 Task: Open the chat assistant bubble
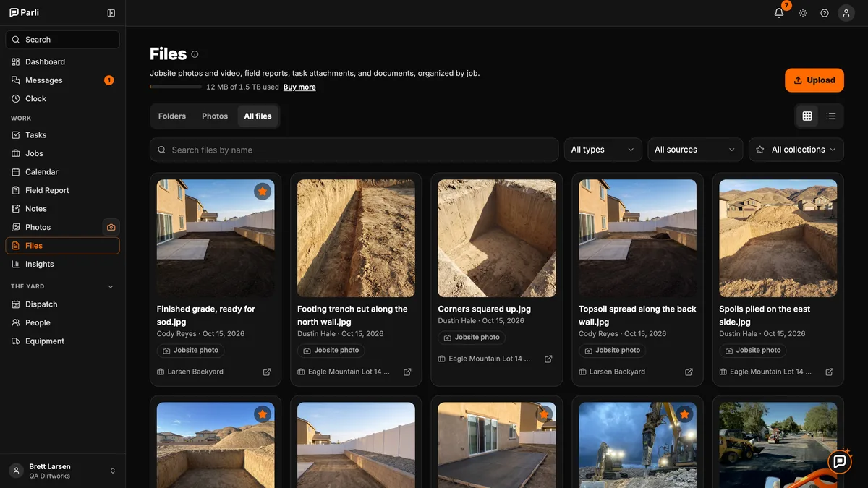pos(840,461)
